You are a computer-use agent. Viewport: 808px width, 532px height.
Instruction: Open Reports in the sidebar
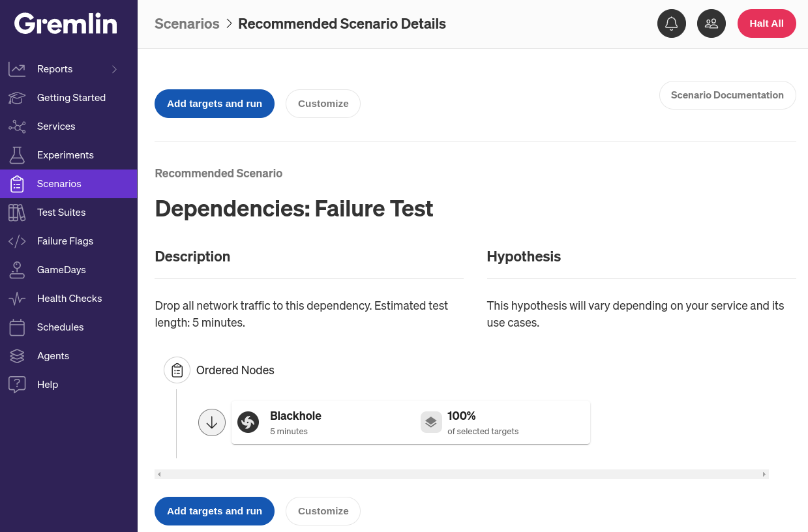pyautogui.click(x=68, y=69)
